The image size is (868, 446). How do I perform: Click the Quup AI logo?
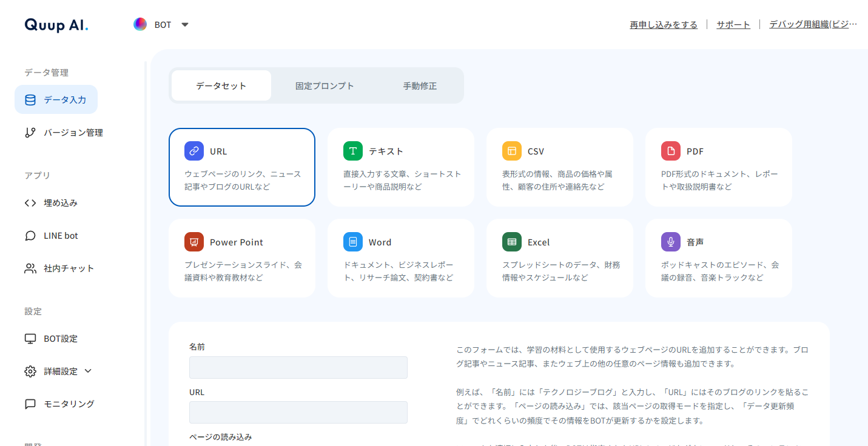point(56,25)
